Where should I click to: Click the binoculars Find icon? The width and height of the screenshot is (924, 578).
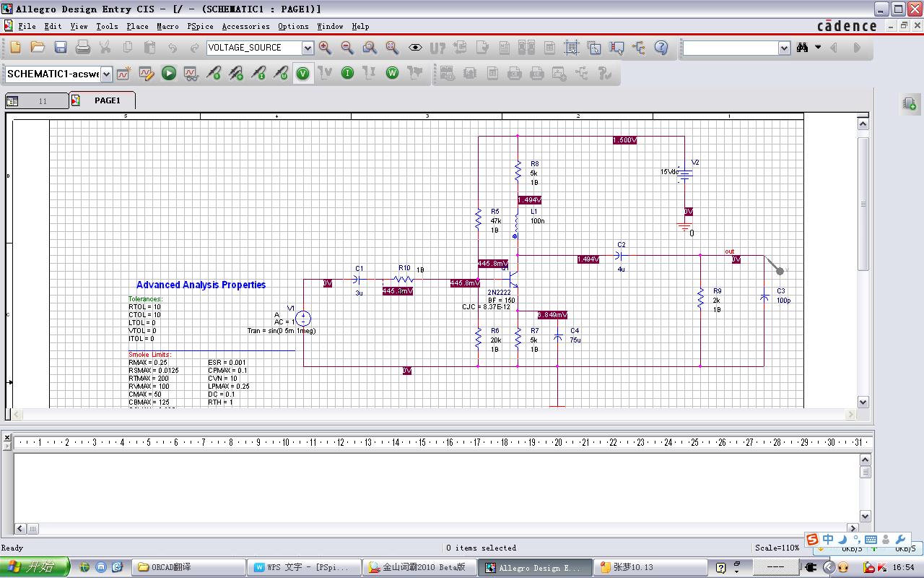[802, 48]
